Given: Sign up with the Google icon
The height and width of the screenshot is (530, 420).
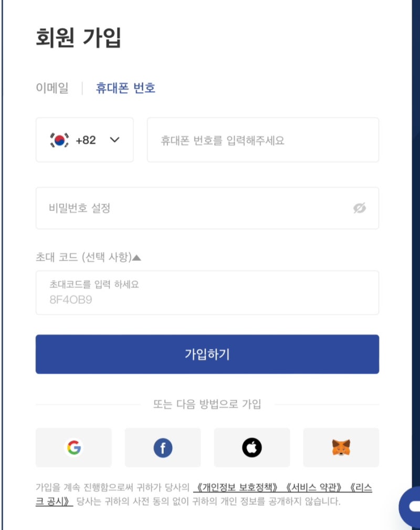Looking at the screenshot, I should [x=73, y=447].
